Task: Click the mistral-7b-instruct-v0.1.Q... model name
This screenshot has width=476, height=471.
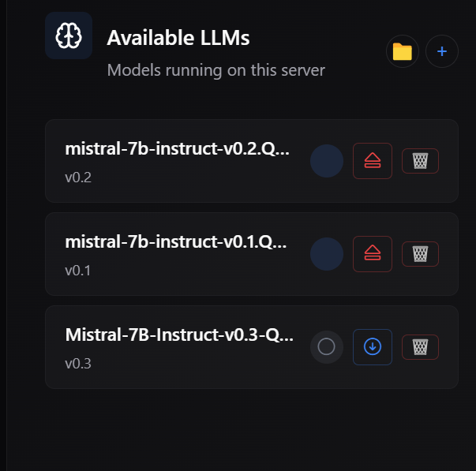Action: [176, 242]
